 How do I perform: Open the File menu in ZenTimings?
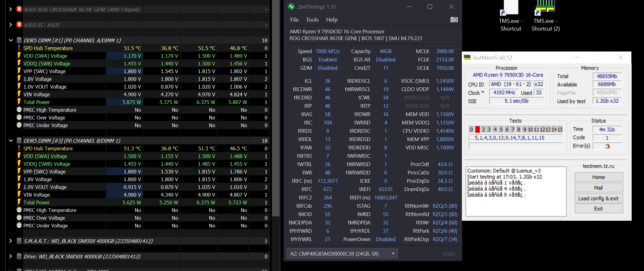[x=294, y=20]
